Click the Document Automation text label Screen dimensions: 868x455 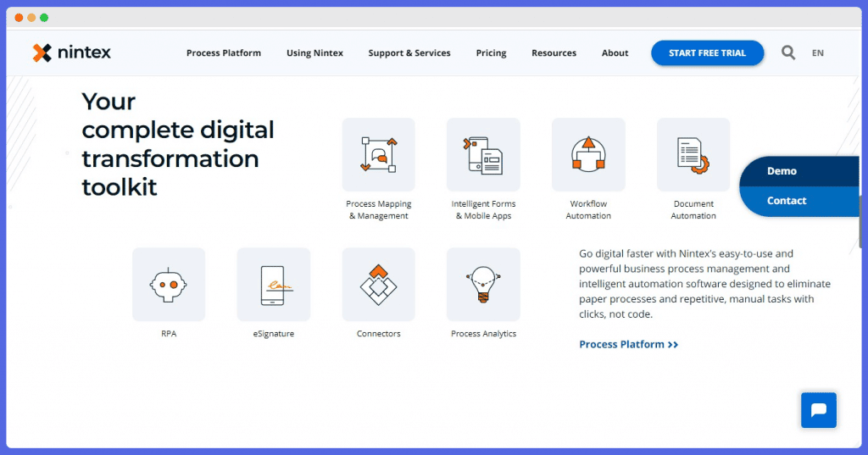click(693, 210)
